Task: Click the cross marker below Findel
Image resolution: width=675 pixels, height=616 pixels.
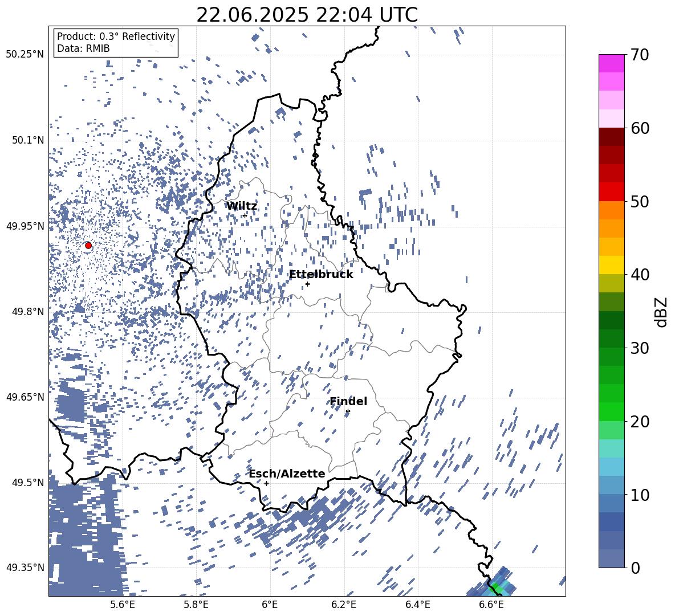Action: click(x=348, y=411)
